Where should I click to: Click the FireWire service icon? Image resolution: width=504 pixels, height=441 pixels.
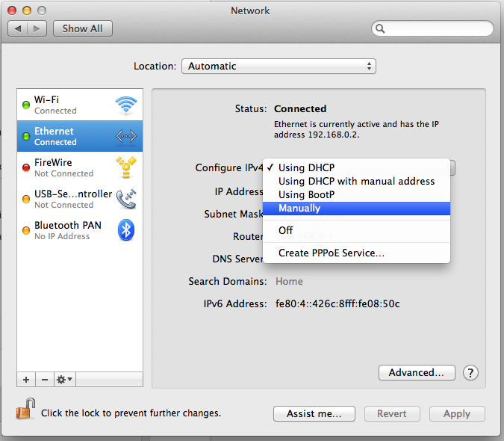click(x=126, y=167)
